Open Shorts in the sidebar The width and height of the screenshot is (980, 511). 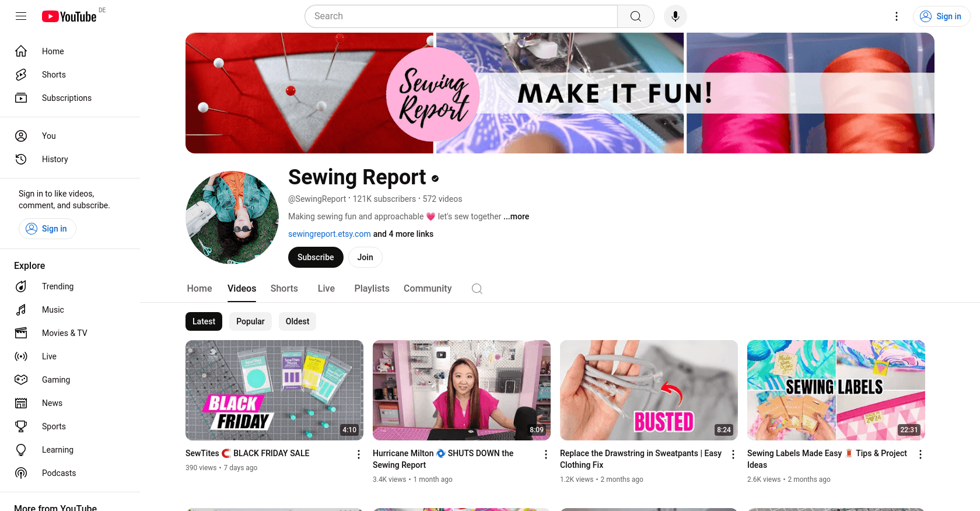tap(54, 75)
